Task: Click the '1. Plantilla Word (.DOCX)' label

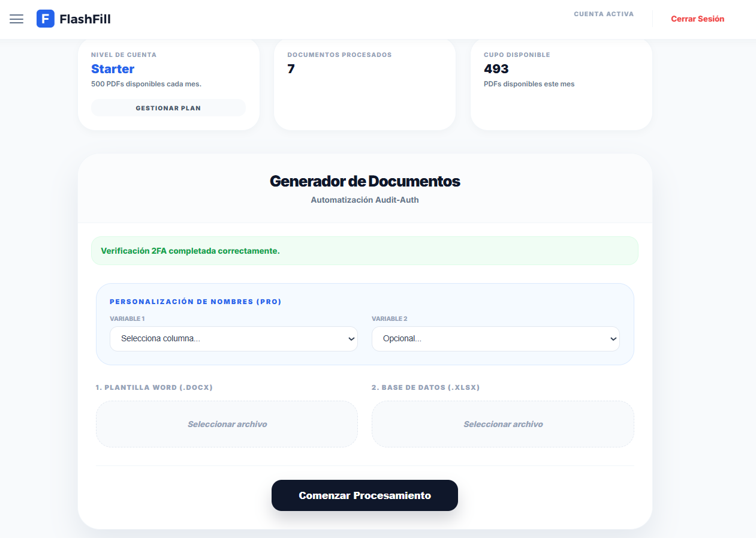Action: 154,387
